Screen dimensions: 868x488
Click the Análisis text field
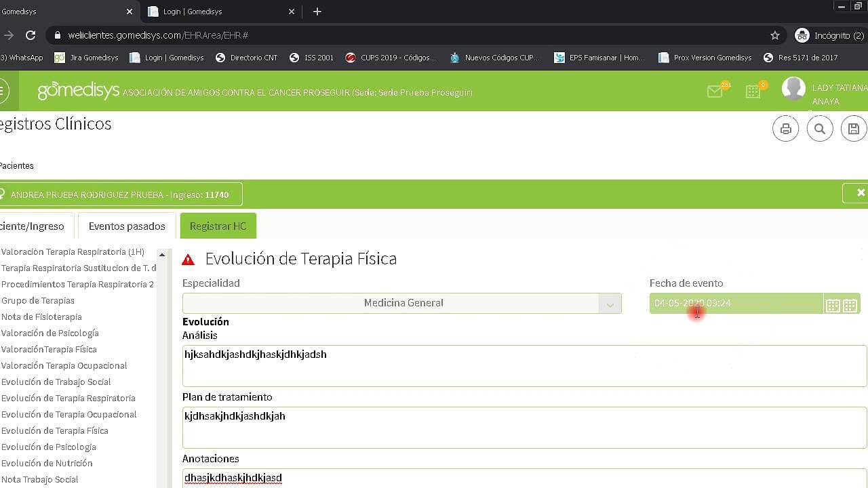click(524, 366)
